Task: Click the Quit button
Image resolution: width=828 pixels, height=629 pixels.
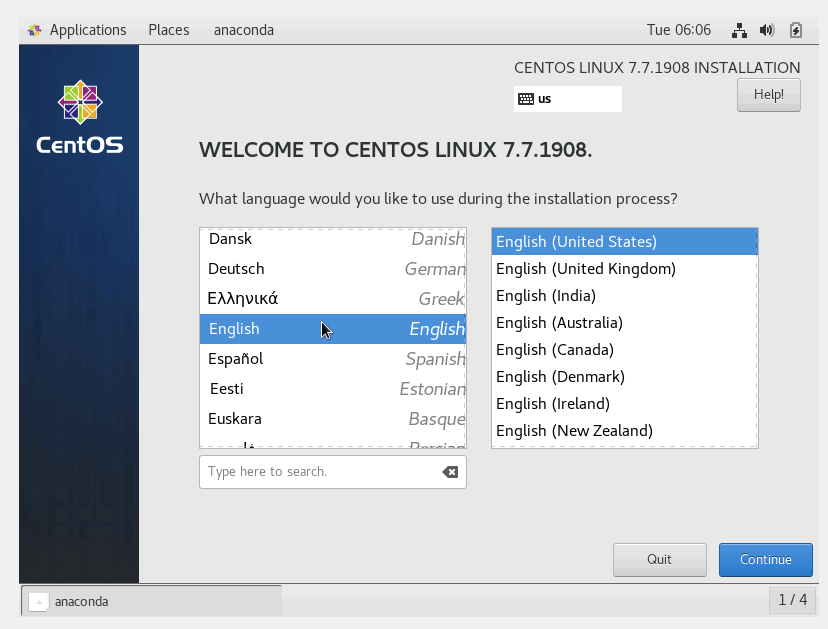Action: [660, 559]
